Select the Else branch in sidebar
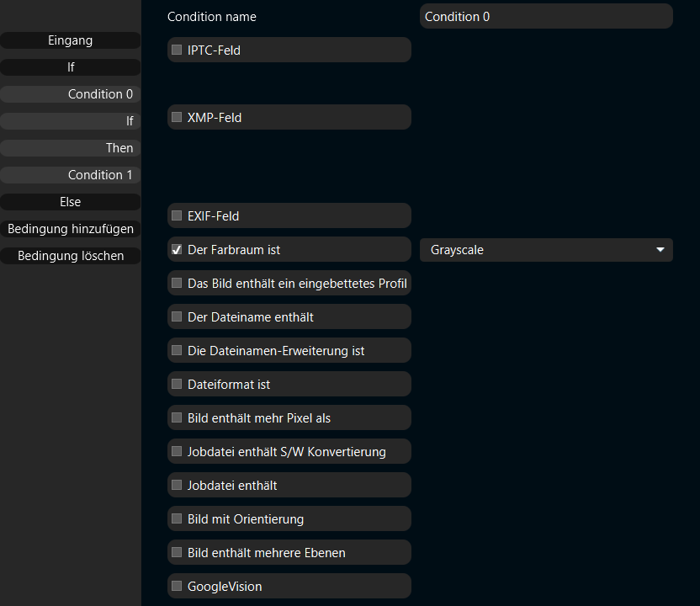The height and width of the screenshot is (606, 700). pos(71,202)
